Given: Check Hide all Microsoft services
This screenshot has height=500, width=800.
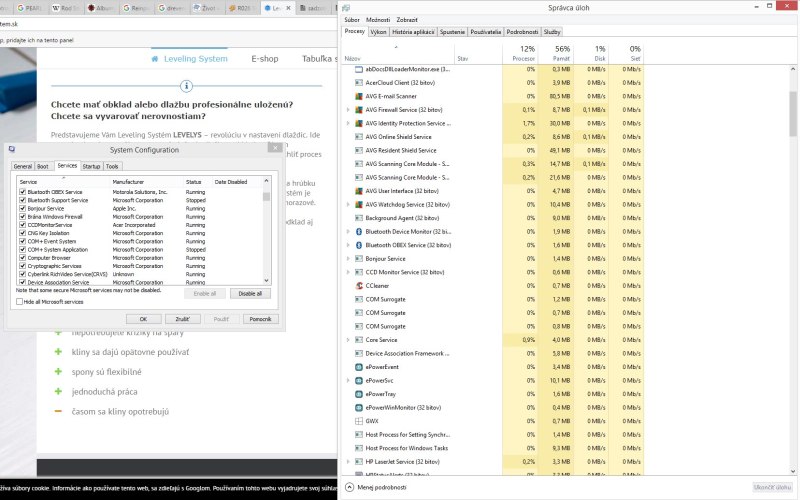Looking at the screenshot, I should [x=19, y=302].
